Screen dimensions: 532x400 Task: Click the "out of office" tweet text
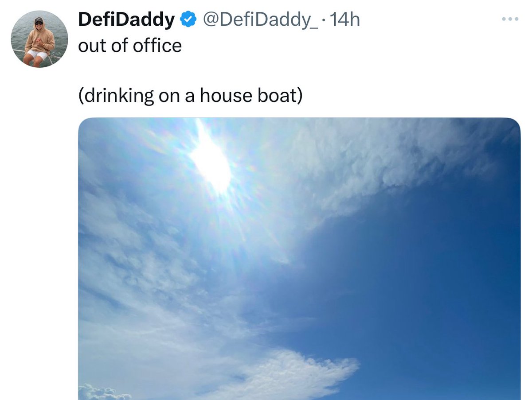coord(130,45)
